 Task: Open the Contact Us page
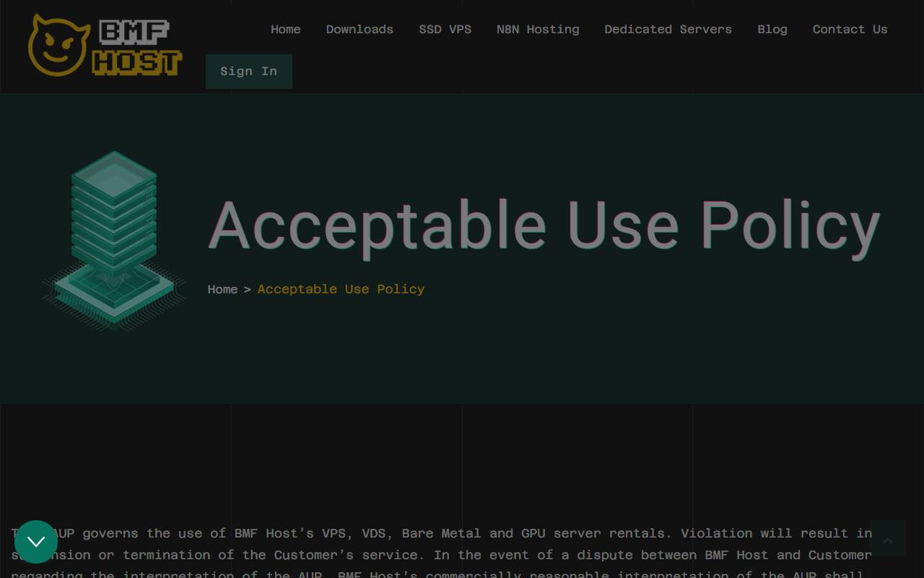click(x=850, y=30)
